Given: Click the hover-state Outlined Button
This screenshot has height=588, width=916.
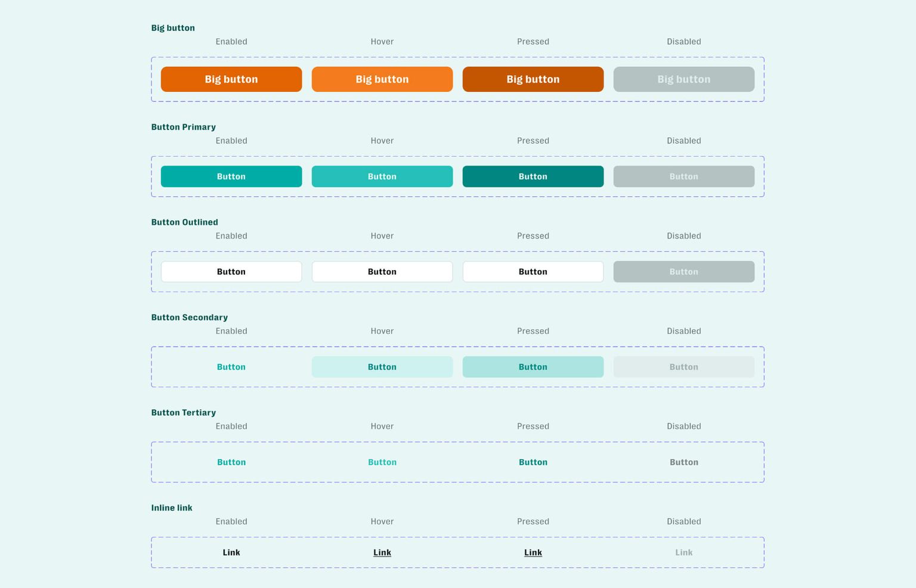Looking at the screenshot, I should pos(382,272).
